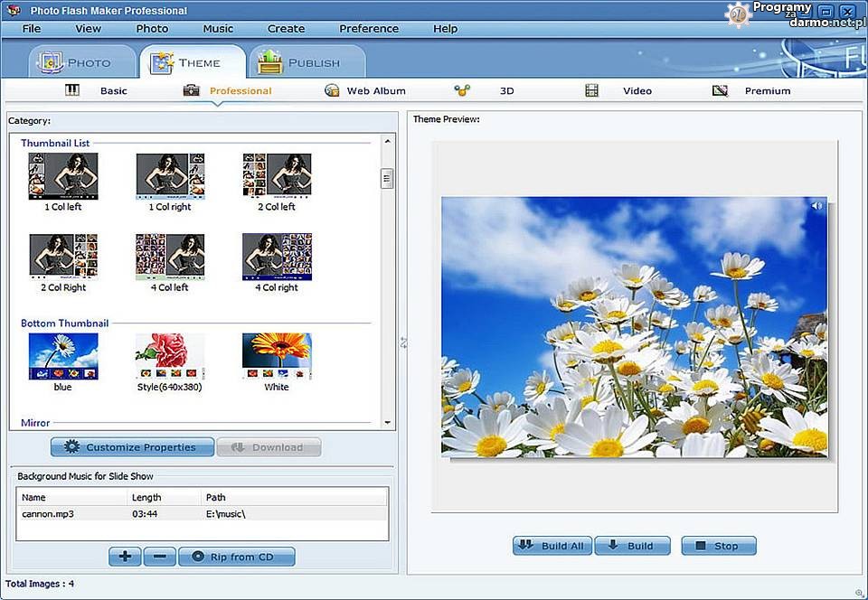This screenshot has width=868, height=600.
Task: Click the Customize Properties button
Action: click(132, 447)
